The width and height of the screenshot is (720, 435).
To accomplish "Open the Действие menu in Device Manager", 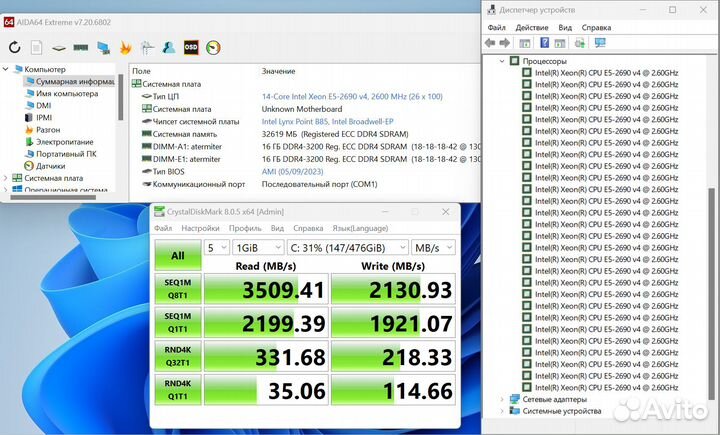I will [x=532, y=28].
